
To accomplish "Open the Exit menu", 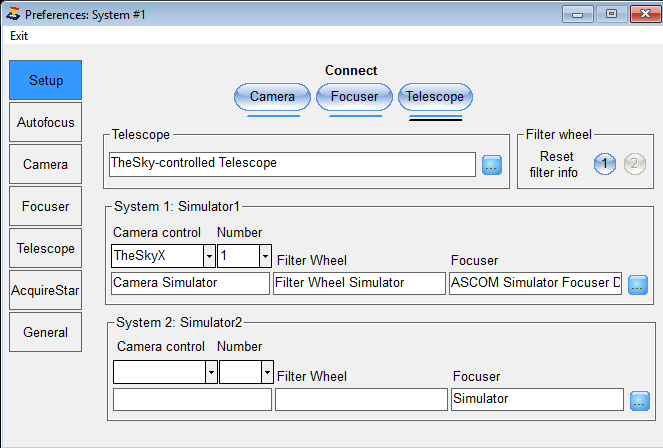I will coord(19,36).
